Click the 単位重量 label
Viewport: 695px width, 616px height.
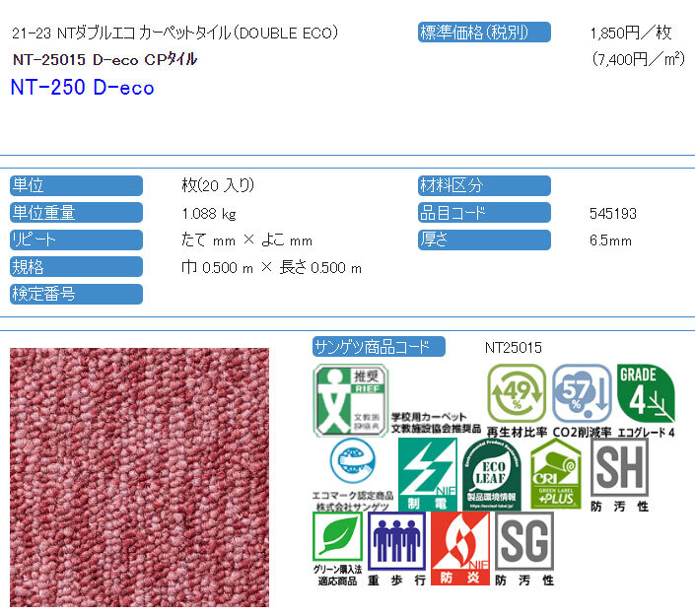click(x=76, y=212)
